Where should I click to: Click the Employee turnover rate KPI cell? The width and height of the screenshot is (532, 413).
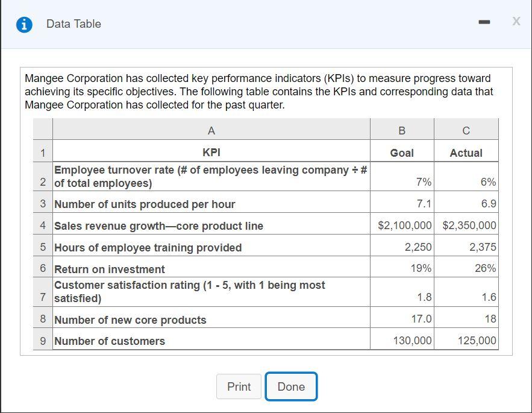[x=211, y=176]
